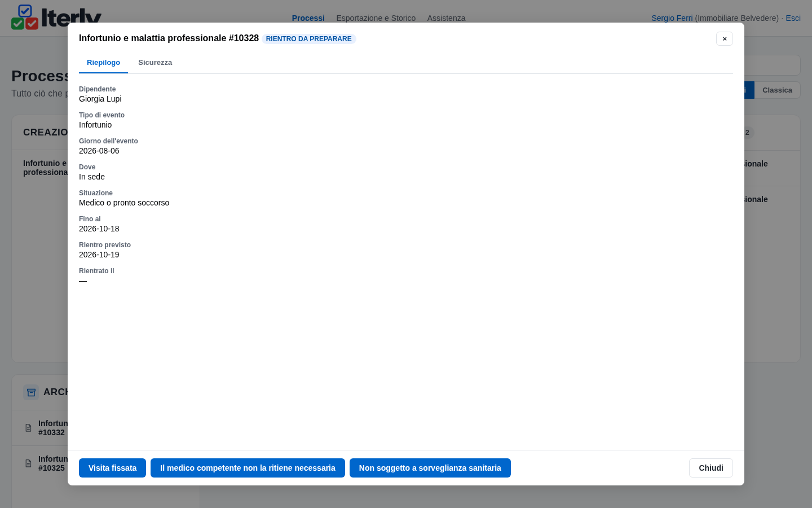The image size is (812, 508).
Task: Open the Assistenza navigation item
Action: tap(446, 18)
